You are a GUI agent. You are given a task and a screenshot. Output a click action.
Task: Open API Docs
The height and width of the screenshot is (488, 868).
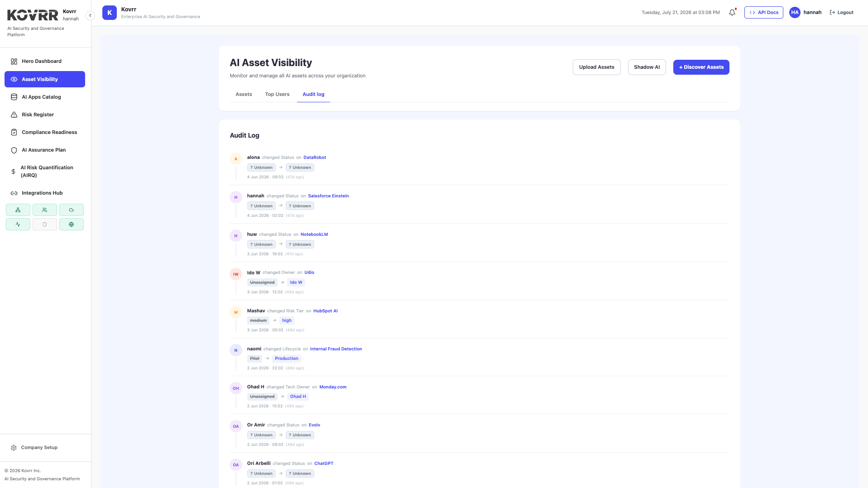tap(763, 13)
